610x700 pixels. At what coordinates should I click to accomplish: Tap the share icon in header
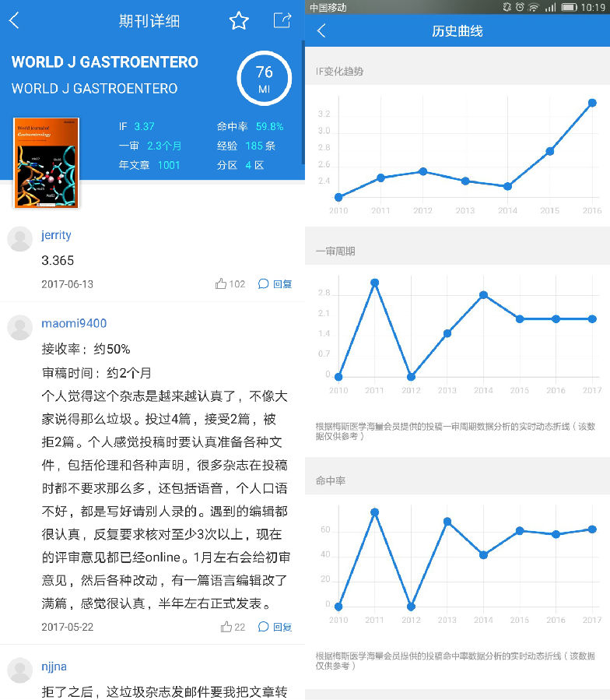[x=282, y=21]
